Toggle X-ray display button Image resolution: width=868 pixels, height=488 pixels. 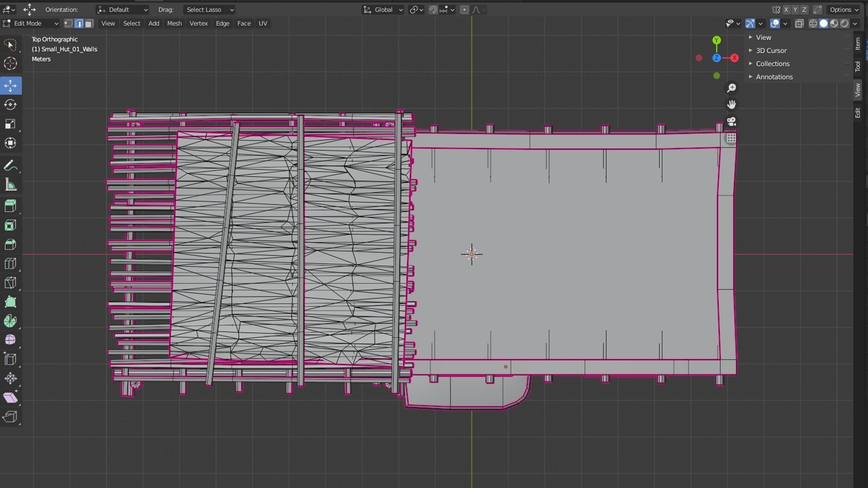click(799, 23)
